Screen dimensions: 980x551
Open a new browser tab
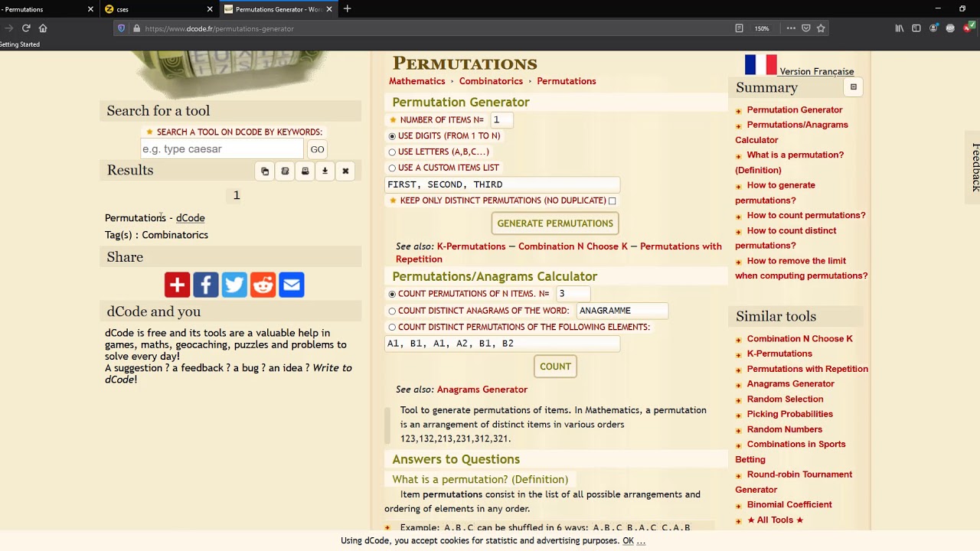coord(347,9)
